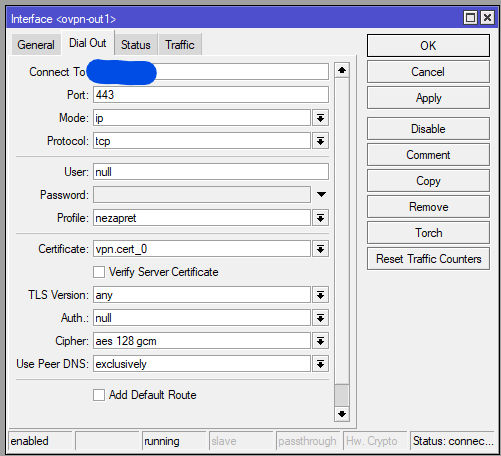Switch to the General tab

36,45
